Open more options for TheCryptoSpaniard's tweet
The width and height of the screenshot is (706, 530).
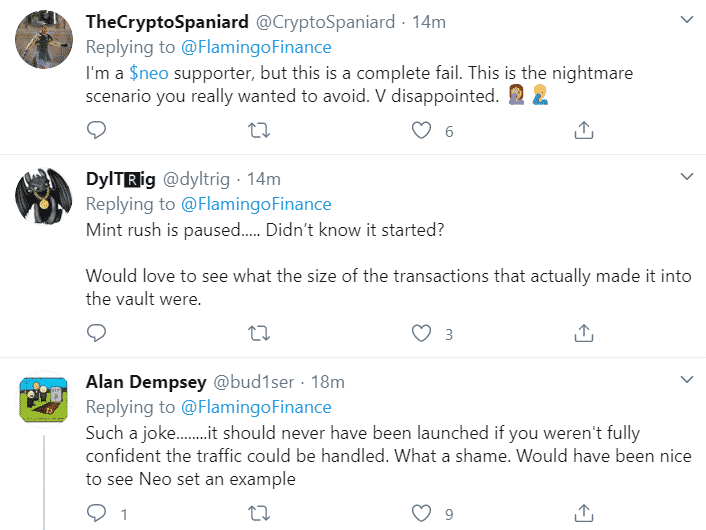687,20
